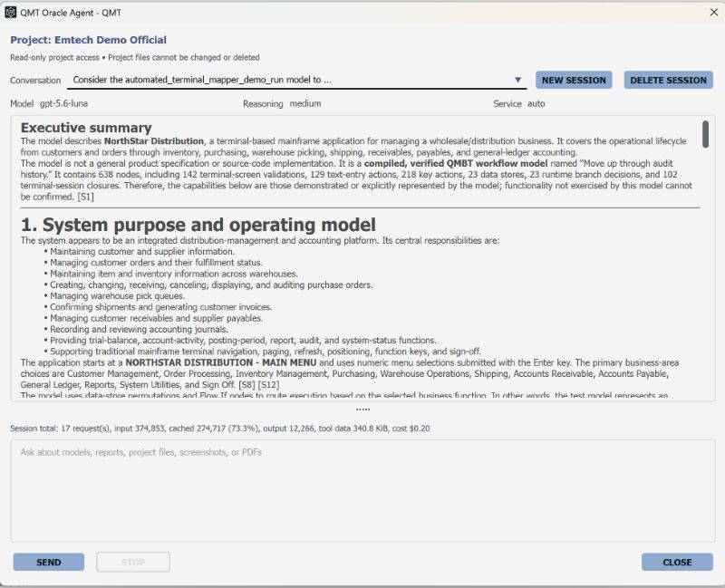The image size is (725, 588).
Task: Click the CLOSE button at the bottom
Action: (x=677, y=562)
